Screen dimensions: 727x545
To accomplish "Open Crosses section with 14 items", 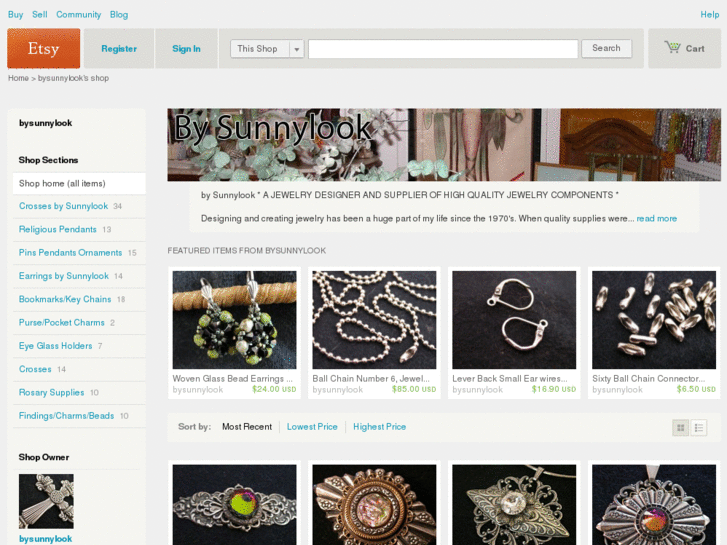I will click(35, 369).
